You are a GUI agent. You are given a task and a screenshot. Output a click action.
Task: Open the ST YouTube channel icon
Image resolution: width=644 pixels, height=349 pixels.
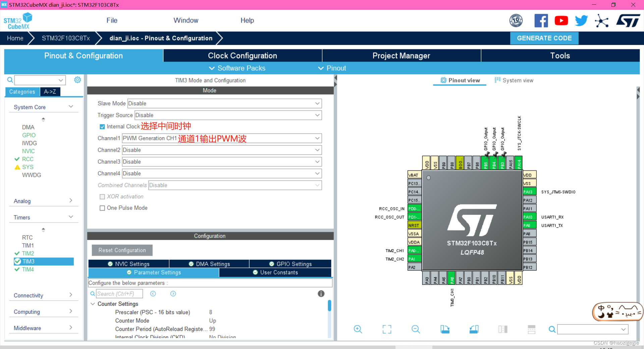(561, 21)
